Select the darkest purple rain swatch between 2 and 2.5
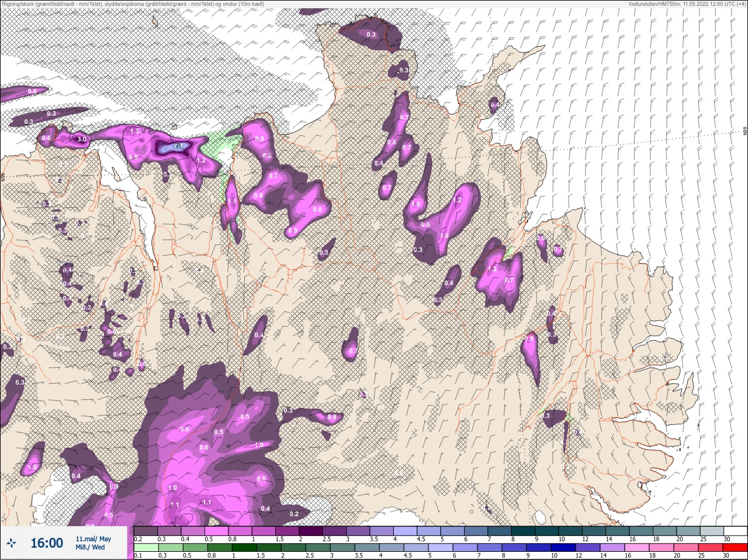Screen dimensions: 748x560 pos(311,531)
